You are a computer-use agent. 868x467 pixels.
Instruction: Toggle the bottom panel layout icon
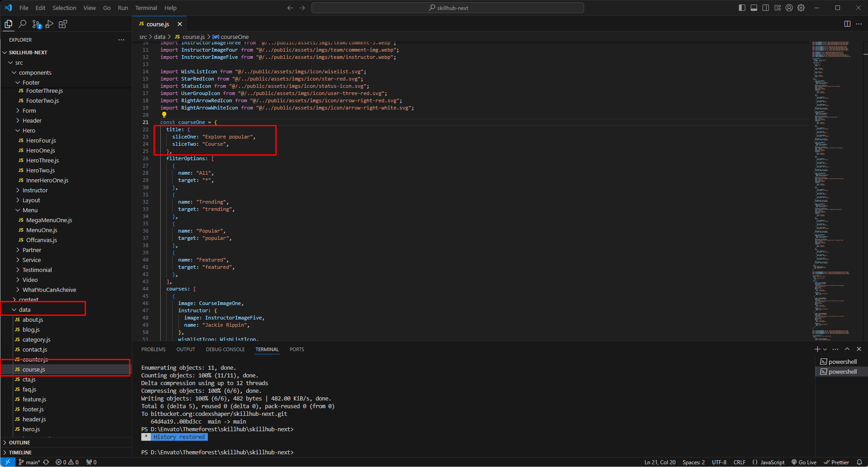[x=754, y=8]
